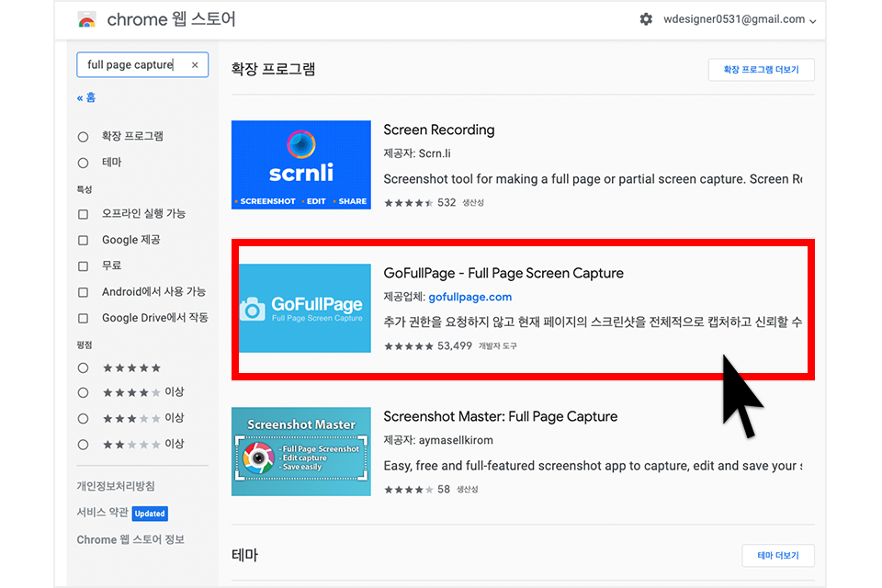Open the 개인정보처리방침 link

(116, 486)
